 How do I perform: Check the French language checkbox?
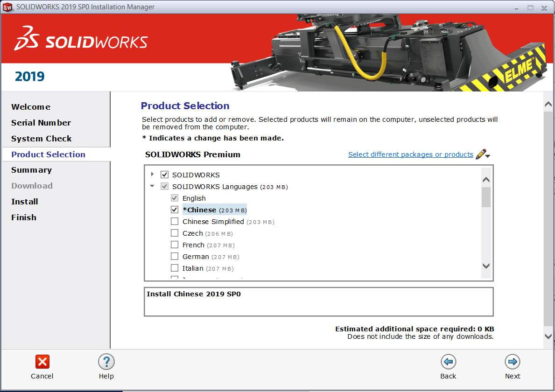tap(175, 245)
